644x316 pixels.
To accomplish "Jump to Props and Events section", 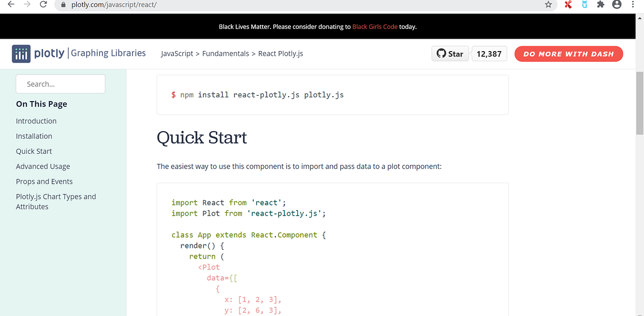I will pos(44,181).
